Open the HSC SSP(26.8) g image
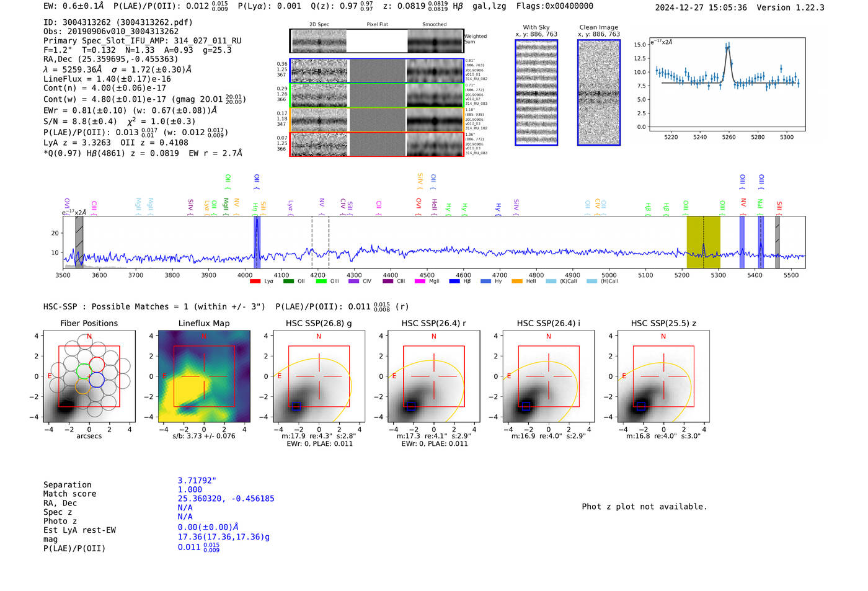Screen dimensions: 868x591 [319, 376]
